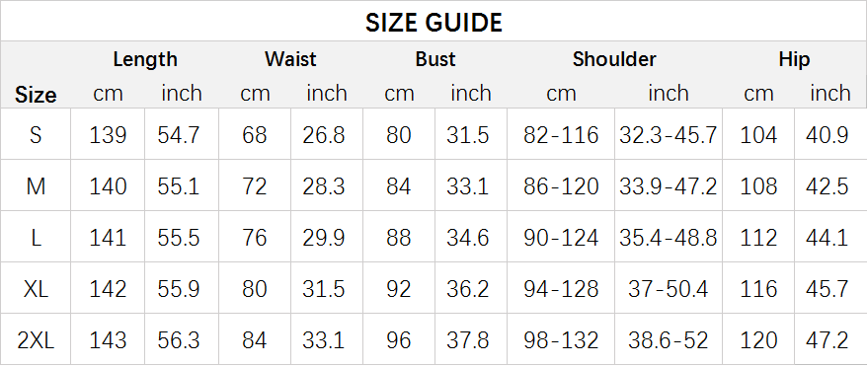The image size is (868, 366).
Task: Select the 94-128 shoulder cm cell
Action: (x=561, y=289)
